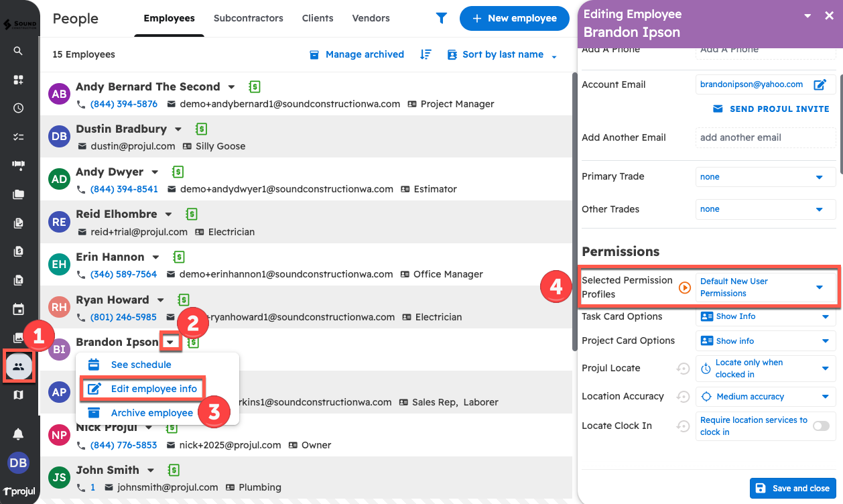Click play icon beside Selected Permission Profiles

pyautogui.click(x=684, y=288)
